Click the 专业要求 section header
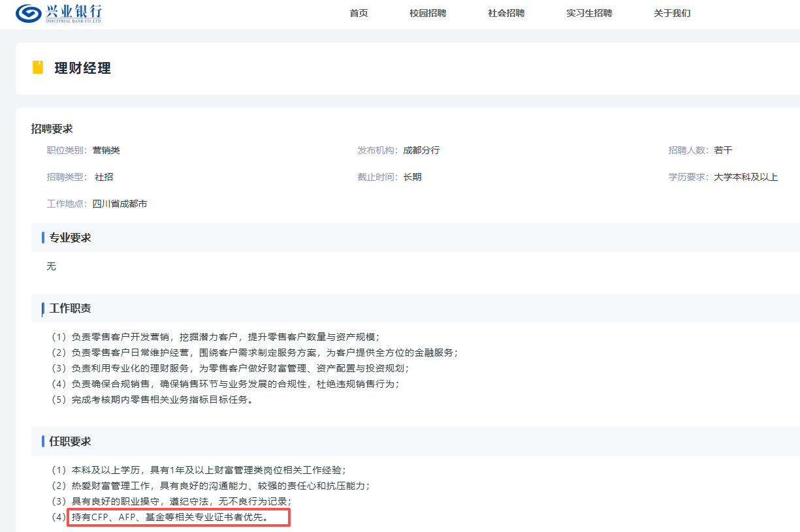This screenshot has height=532, width=800. 71,238
